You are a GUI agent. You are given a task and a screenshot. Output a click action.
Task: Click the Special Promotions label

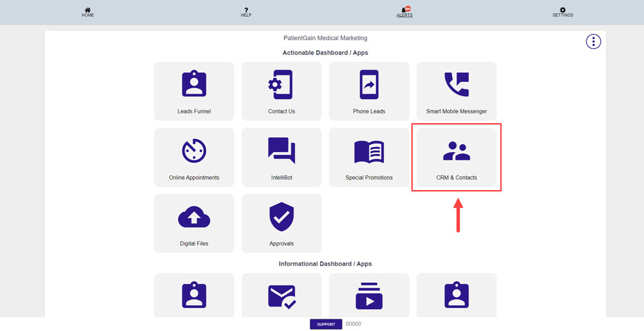(369, 178)
